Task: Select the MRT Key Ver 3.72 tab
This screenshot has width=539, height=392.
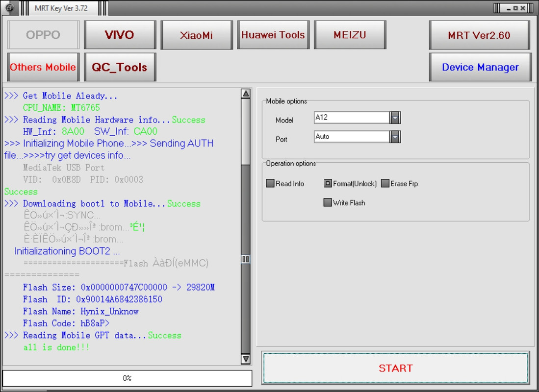Action: (61, 8)
